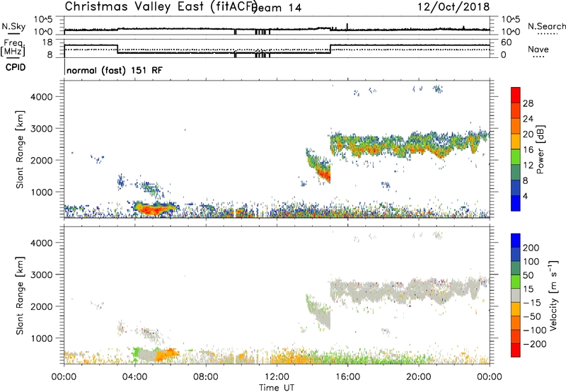Click the '28' Power colorbar tick value

tap(528, 103)
